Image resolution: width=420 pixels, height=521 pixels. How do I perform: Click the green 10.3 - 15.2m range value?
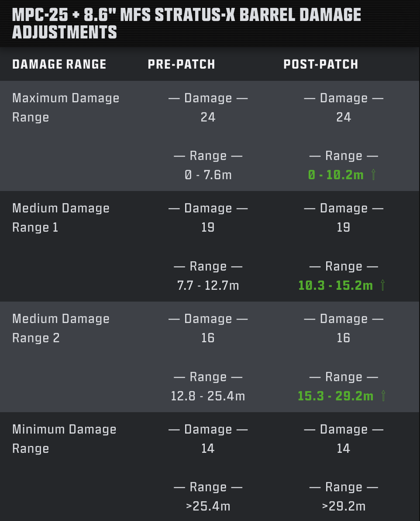(x=335, y=286)
